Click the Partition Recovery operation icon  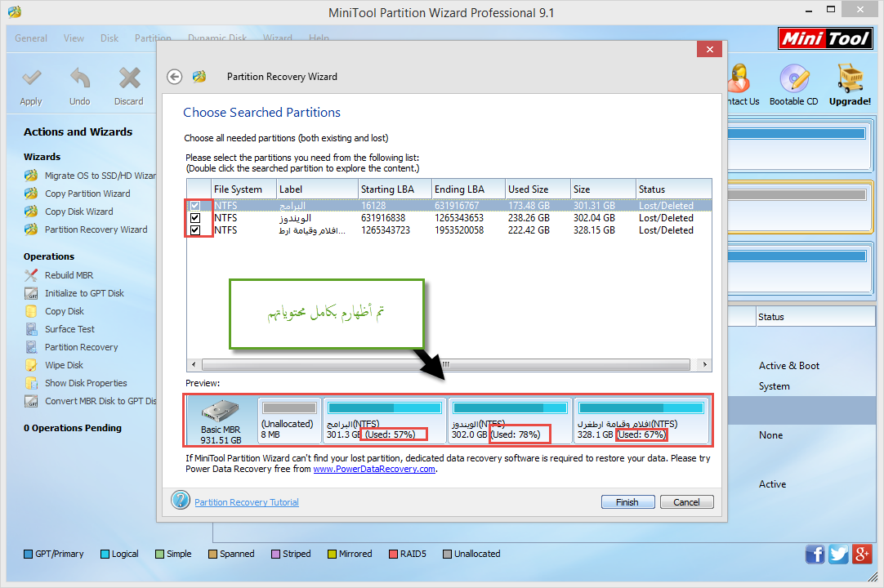(x=31, y=347)
